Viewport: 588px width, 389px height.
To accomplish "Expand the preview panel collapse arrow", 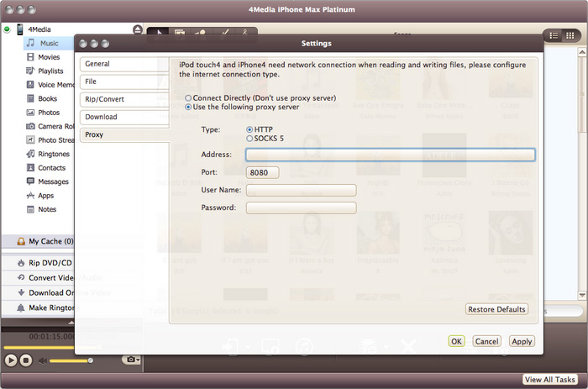I will [x=71, y=322].
